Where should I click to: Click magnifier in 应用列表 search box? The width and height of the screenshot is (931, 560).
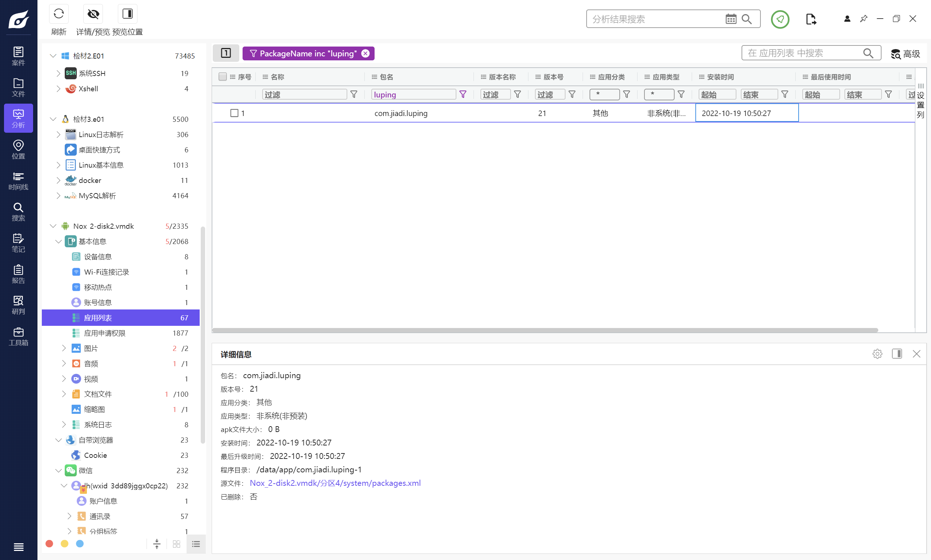pyautogui.click(x=868, y=53)
